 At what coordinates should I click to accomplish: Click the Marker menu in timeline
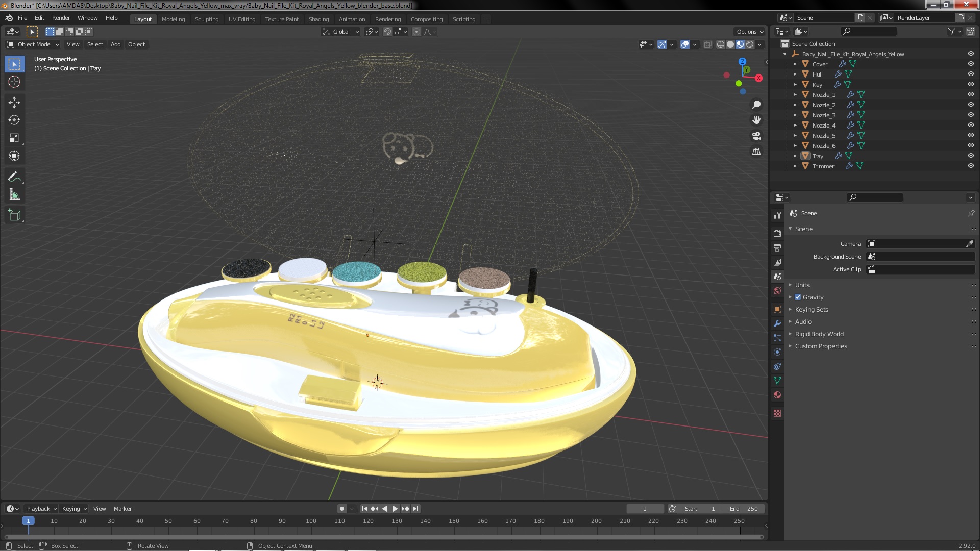122,509
